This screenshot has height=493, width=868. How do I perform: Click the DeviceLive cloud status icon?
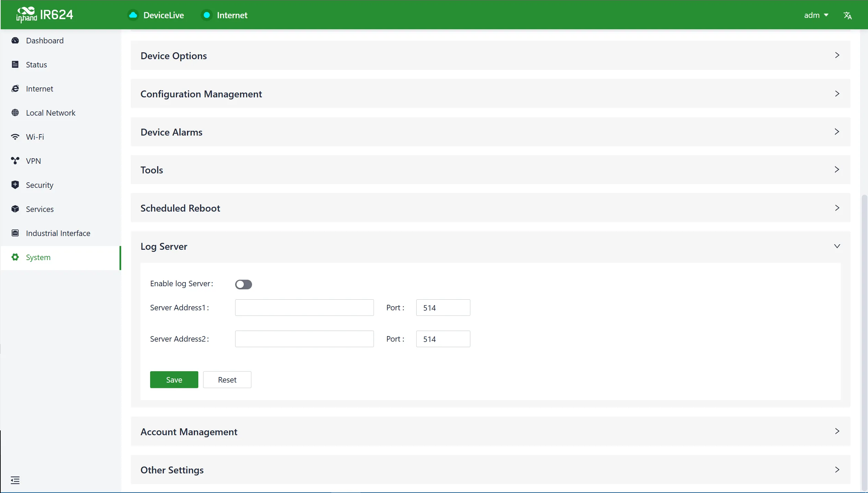133,15
